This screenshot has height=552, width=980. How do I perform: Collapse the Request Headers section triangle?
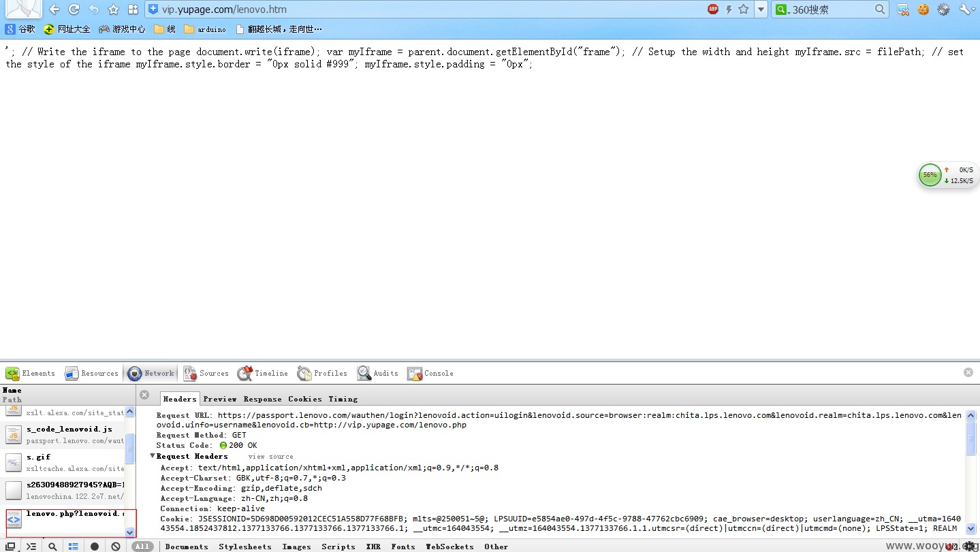153,456
